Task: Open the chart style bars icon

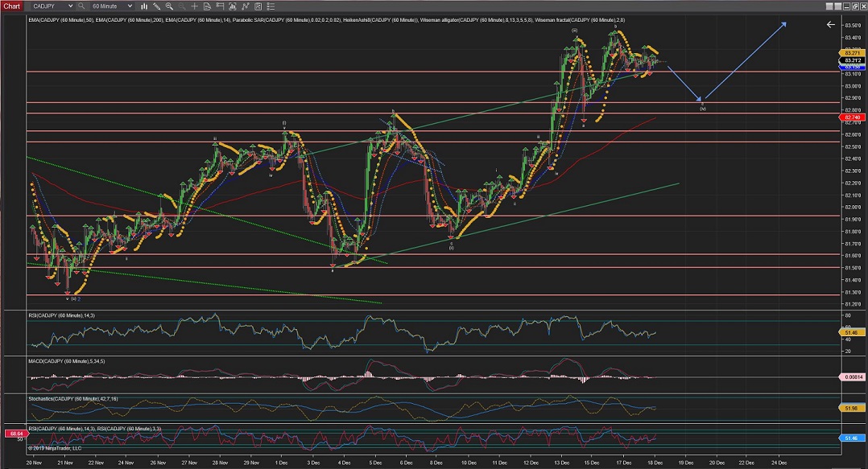Action: [x=144, y=6]
